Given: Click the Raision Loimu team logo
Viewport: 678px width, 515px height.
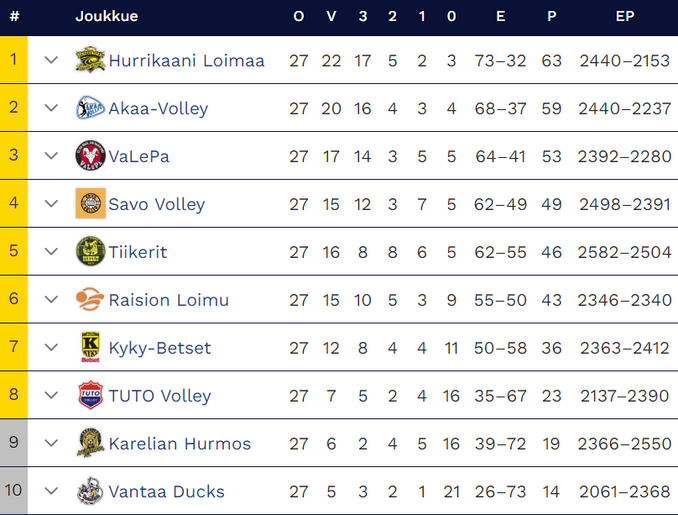Looking at the screenshot, I should click(90, 300).
